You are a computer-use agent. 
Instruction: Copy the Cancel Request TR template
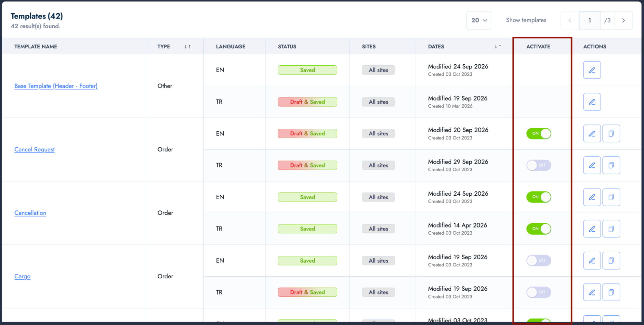click(611, 165)
